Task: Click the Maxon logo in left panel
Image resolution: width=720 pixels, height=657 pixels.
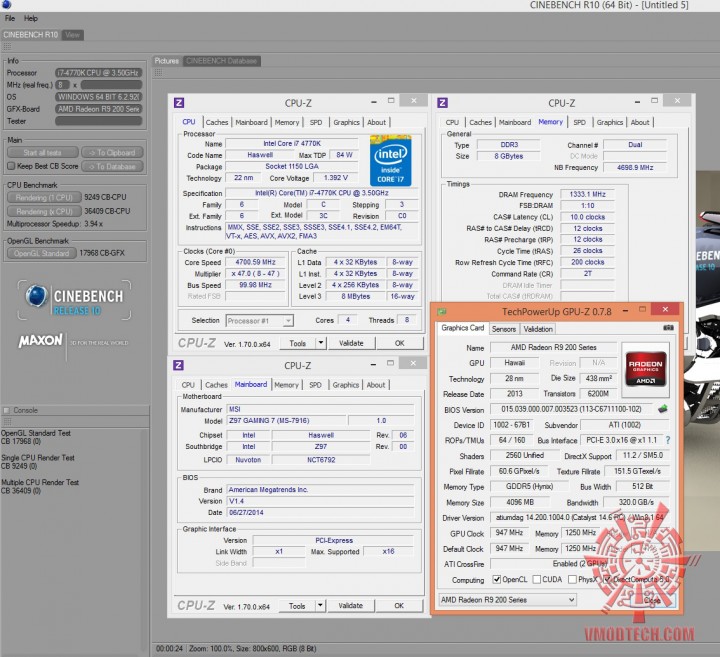Action: click(40, 341)
